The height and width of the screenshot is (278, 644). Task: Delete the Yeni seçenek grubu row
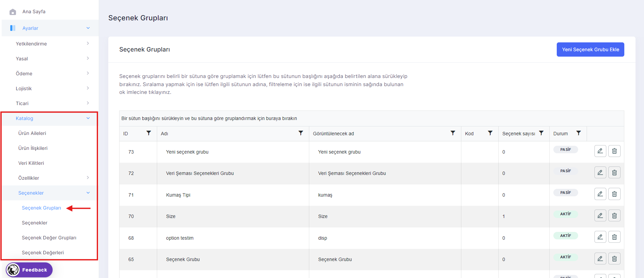(x=614, y=151)
